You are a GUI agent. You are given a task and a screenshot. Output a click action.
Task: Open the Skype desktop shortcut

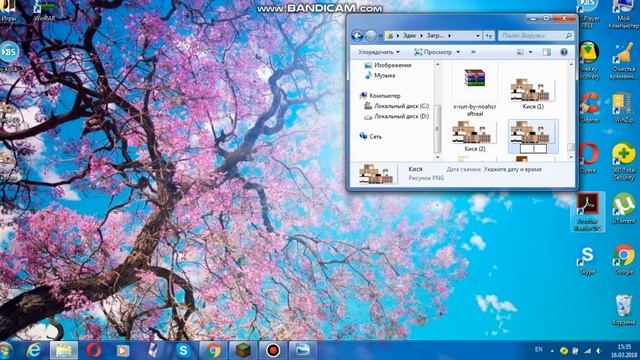[x=587, y=260]
